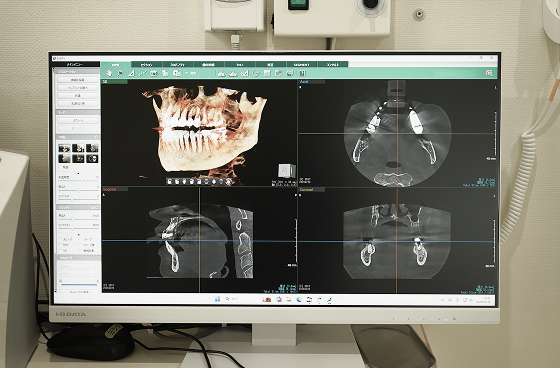560x368 pixels.
Task: Toggle bottom-left checkbox in the filter checkbox grid
Action: point(60,251)
